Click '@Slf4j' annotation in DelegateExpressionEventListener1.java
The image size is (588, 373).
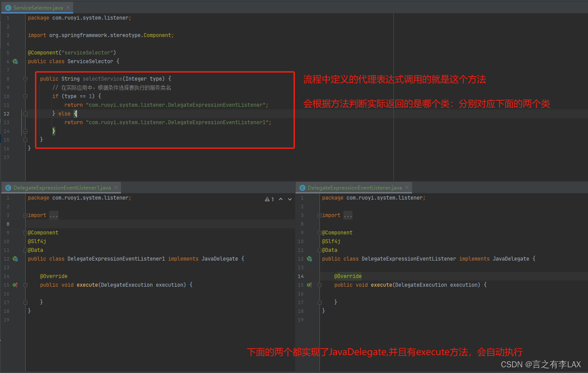[37, 241]
